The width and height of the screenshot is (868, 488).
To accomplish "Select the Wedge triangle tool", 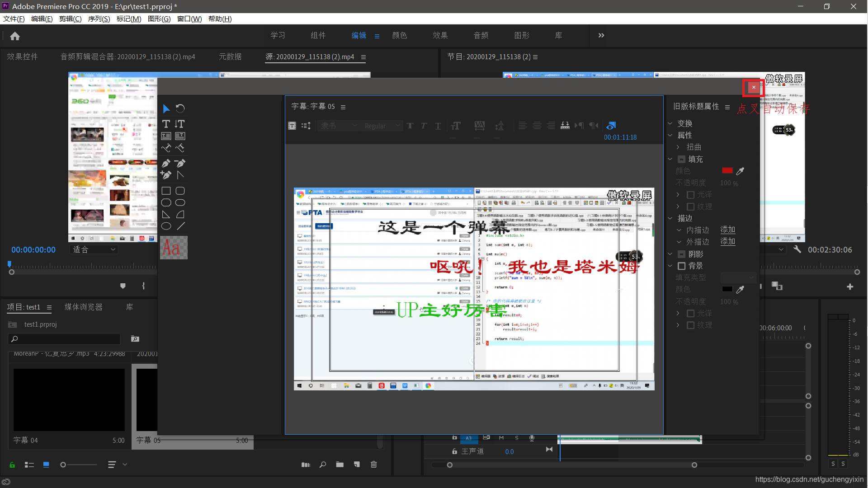I will click(166, 215).
